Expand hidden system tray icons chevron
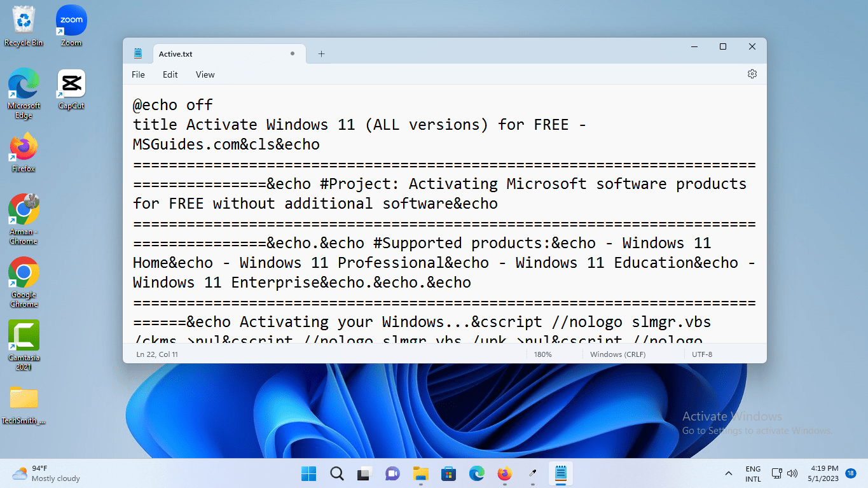 click(728, 473)
